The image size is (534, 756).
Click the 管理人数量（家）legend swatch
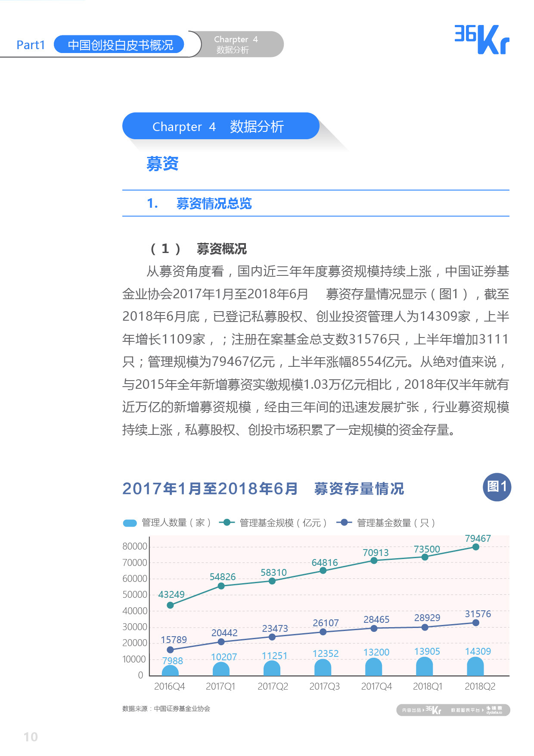[130, 523]
